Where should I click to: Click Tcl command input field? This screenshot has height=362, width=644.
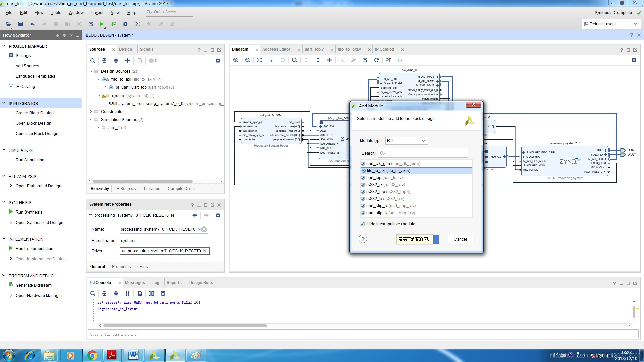pyautogui.click(x=363, y=334)
